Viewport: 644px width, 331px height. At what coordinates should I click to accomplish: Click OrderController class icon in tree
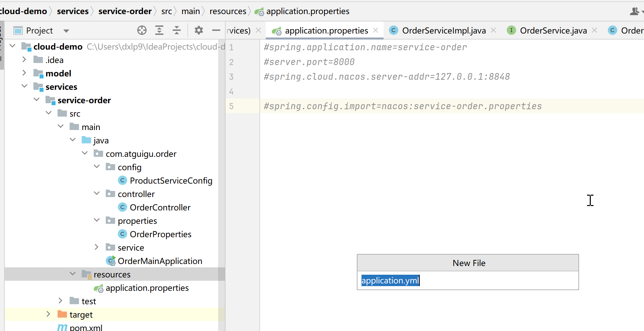(x=123, y=207)
